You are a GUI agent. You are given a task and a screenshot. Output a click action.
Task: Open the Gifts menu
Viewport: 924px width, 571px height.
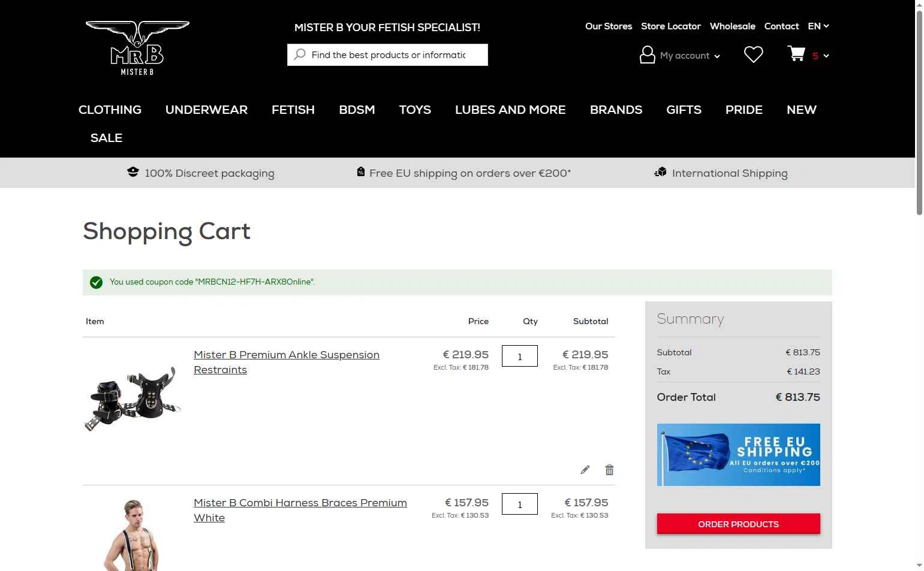point(684,110)
